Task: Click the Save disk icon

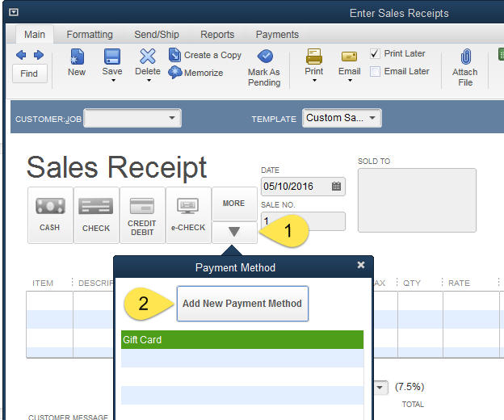Action: 112,57
